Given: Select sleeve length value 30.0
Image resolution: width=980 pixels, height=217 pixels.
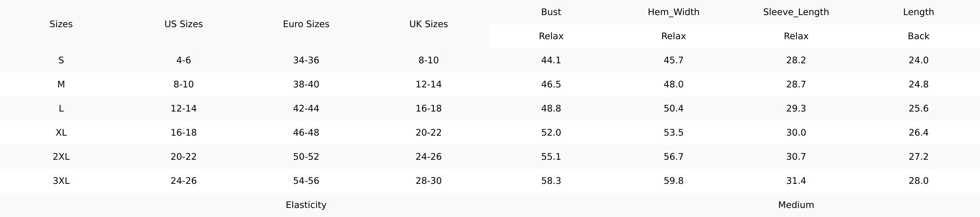Looking at the screenshot, I should 796,132.
